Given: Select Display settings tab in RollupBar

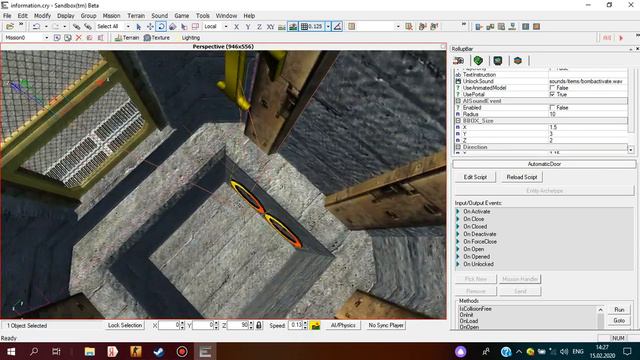Looking at the screenshot, I should pyautogui.click(x=498, y=61).
